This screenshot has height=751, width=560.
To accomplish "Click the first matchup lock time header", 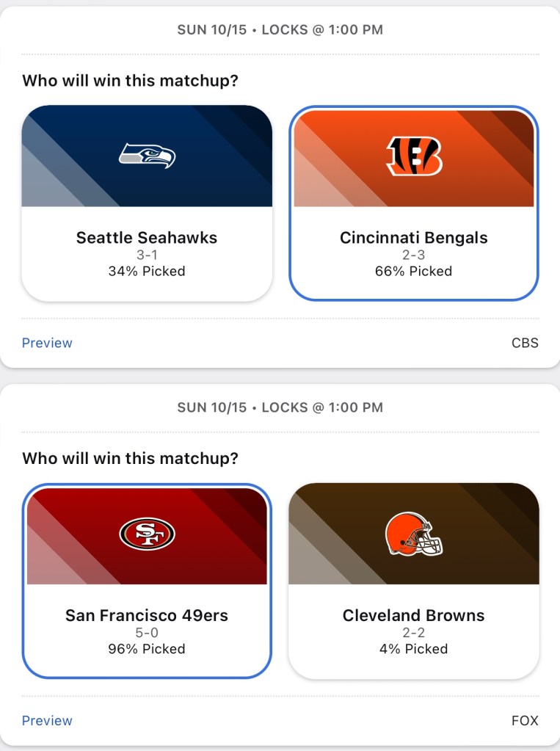I will (x=280, y=30).
